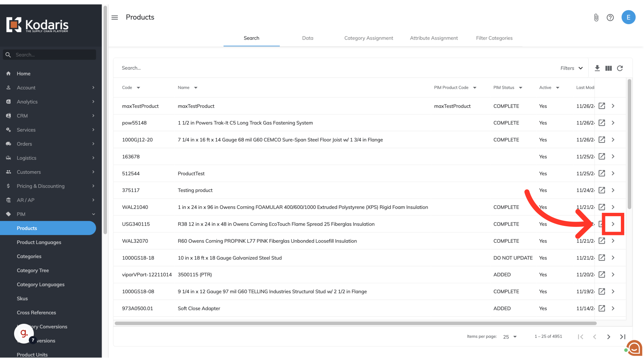The height and width of the screenshot is (362, 644).
Task: Open PIM Status column sort menu
Action: (x=521, y=88)
